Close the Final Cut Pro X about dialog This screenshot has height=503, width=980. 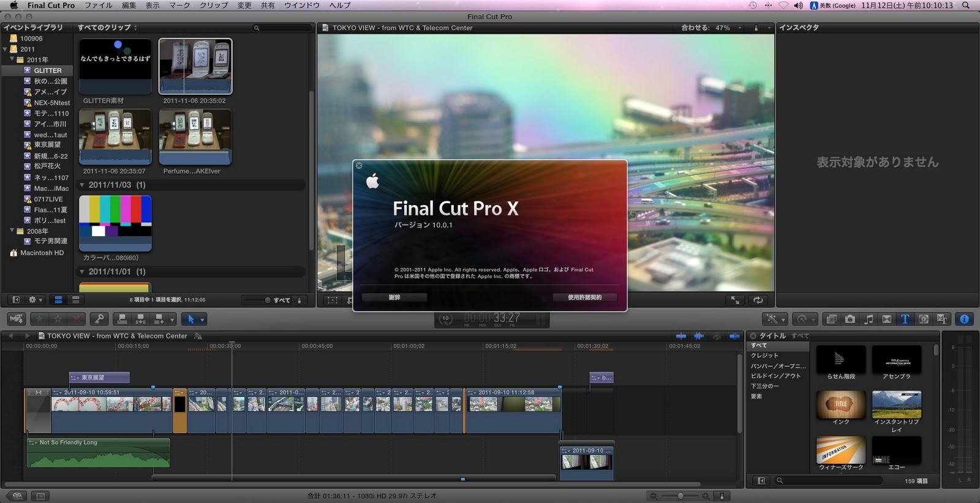point(359,166)
